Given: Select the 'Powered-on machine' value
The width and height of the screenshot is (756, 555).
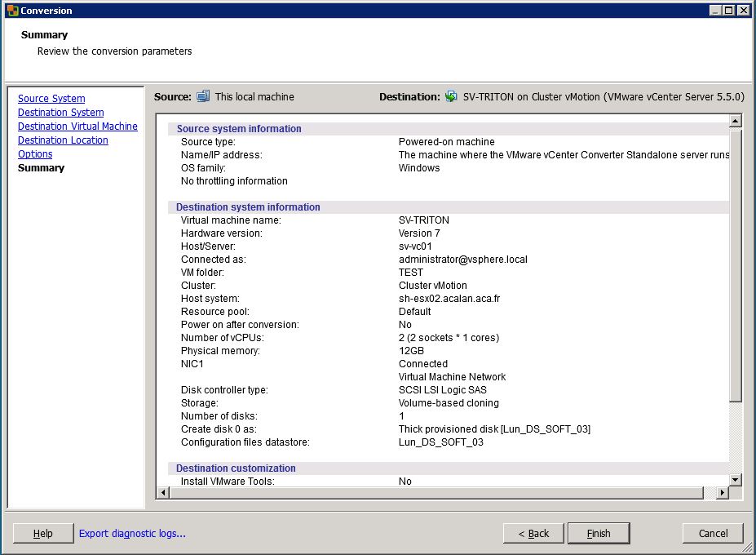Looking at the screenshot, I should [x=446, y=142].
